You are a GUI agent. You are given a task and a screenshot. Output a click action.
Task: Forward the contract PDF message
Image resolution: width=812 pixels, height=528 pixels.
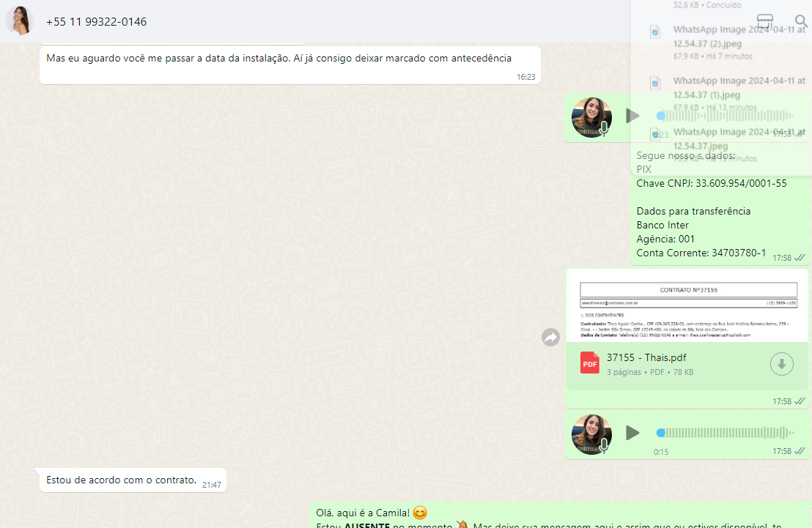550,338
